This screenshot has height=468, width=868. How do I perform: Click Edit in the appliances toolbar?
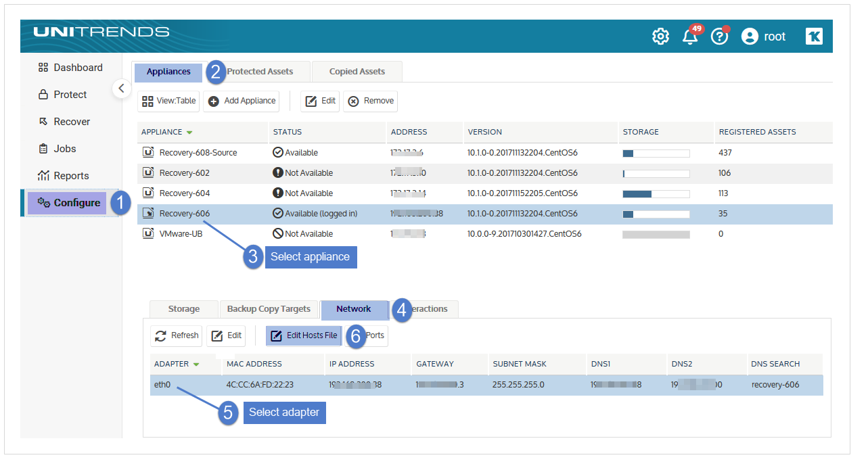pos(320,101)
